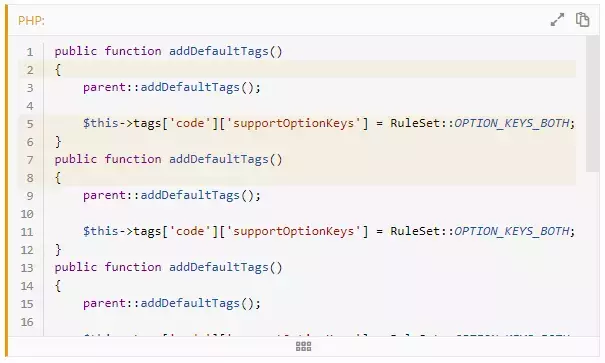Click 'OPTION_KEYS_BOTH' constant on line 5
The image size is (605, 363).
click(x=512, y=123)
